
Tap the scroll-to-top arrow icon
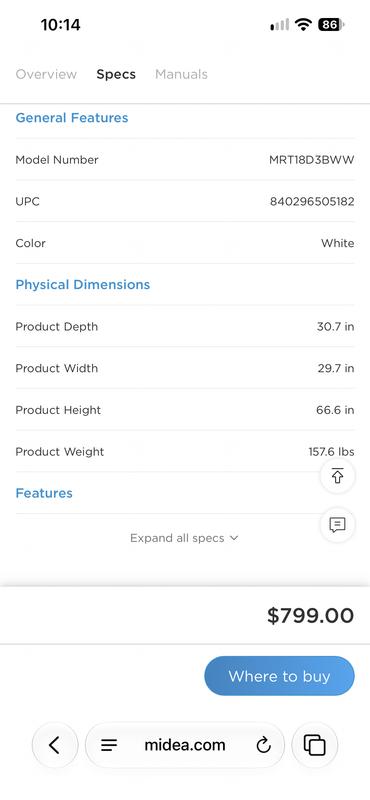click(x=337, y=476)
